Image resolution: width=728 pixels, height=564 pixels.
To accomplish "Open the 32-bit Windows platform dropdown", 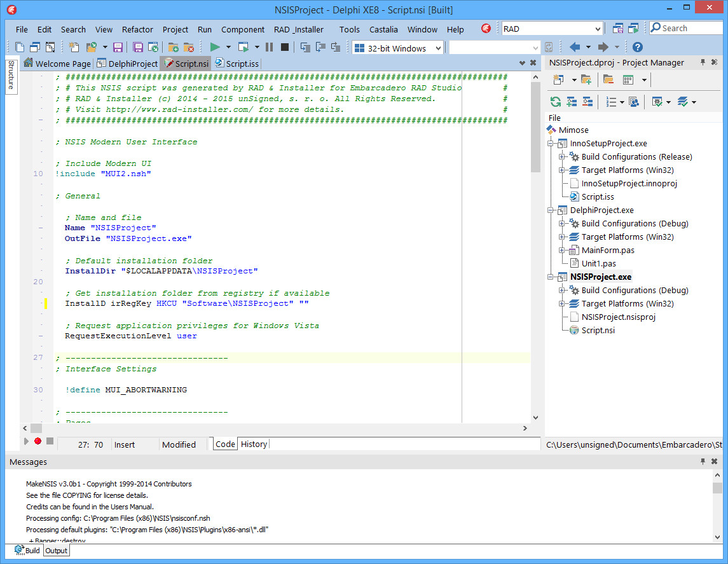I will coord(438,48).
